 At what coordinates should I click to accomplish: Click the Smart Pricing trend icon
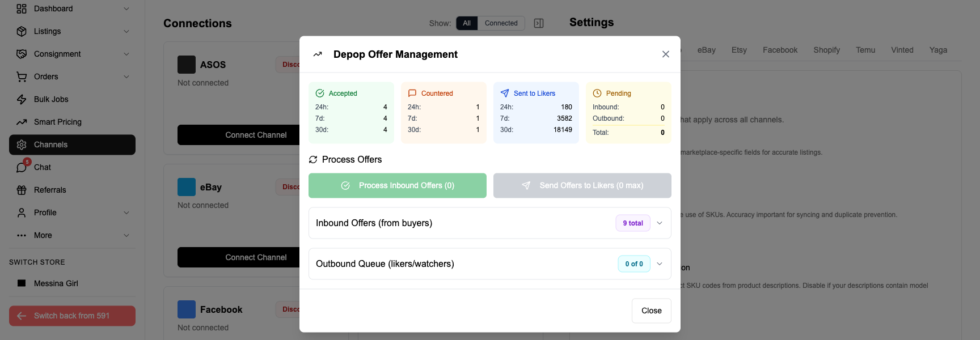click(x=22, y=122)
